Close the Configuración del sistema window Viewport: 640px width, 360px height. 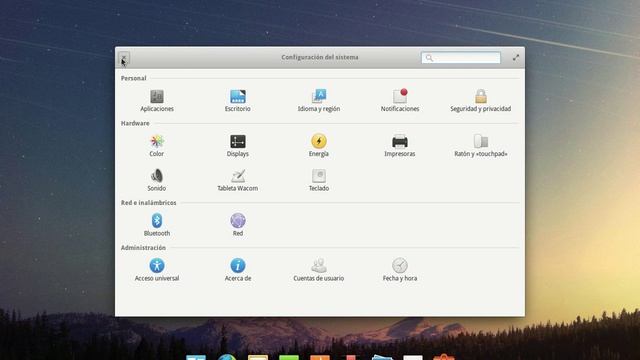point(124,58)
